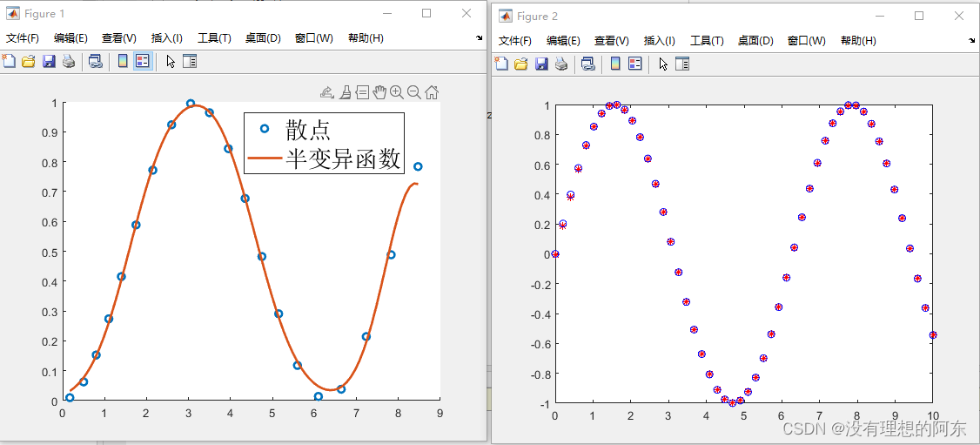Image resolution: width=980 pixels, height=445 pixels.
Task: Open 查看(V) menu in Figure 1
Action: [118, 38]
